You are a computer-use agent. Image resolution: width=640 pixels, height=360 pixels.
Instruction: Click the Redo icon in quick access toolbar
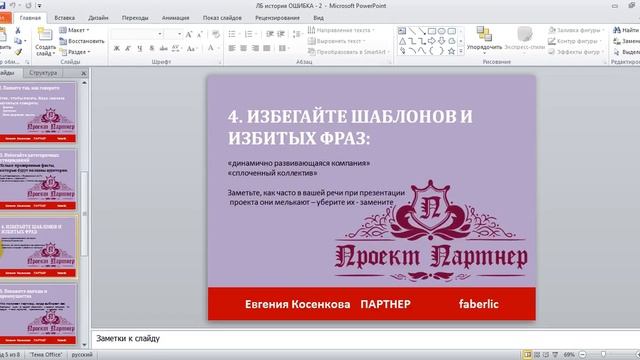tap(29, 6)
